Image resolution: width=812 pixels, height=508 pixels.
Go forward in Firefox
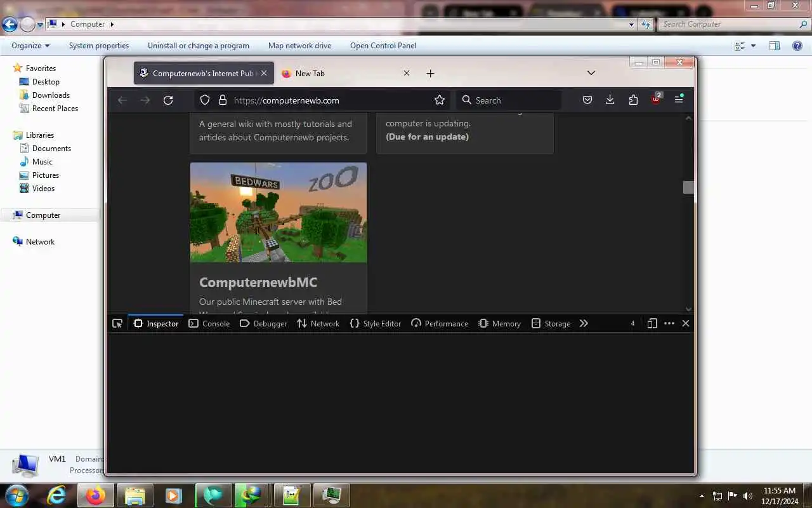[x=145, y=100]
